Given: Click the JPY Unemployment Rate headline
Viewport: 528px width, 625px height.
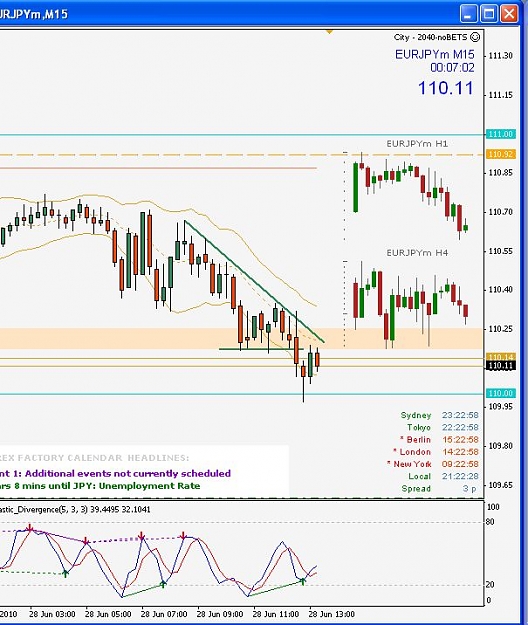Looking at the screenshot, I should [x=100, y=486].
